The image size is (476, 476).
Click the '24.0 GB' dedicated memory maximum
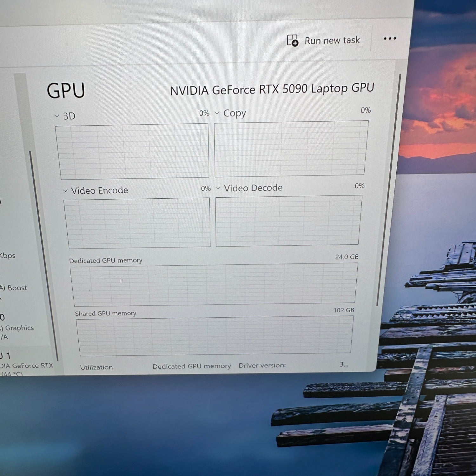pyautogui.click(x=347, y=257)
